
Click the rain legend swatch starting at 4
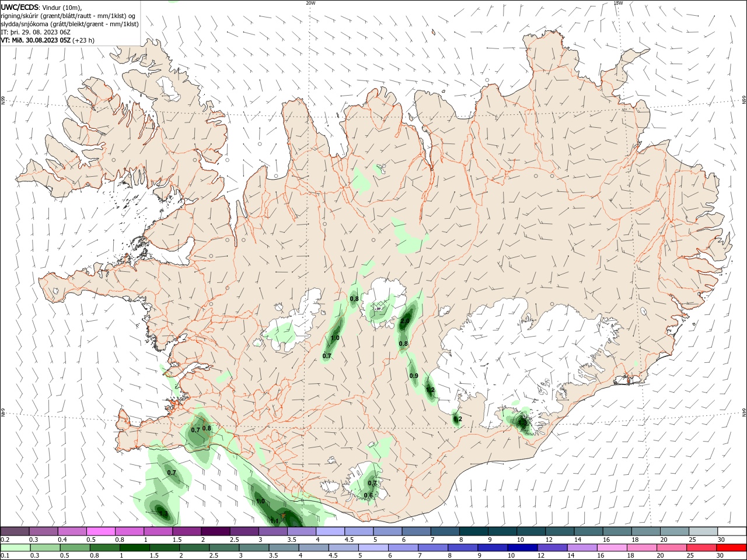(x=314, y=548)
